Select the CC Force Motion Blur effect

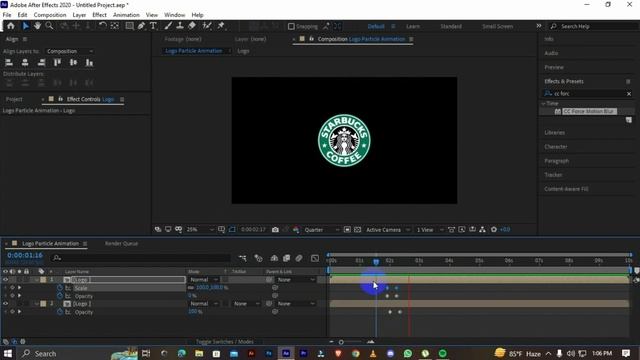point(589,111)
